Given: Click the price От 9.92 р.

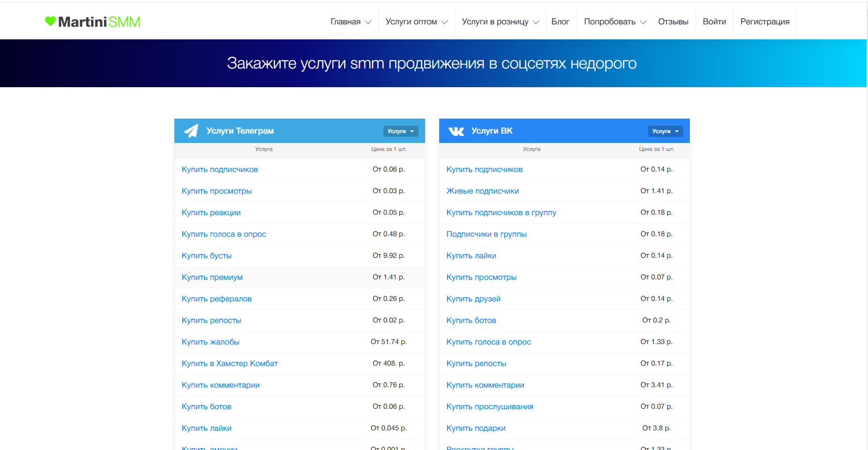Looking at the screenshot, I should pos(389,255).
